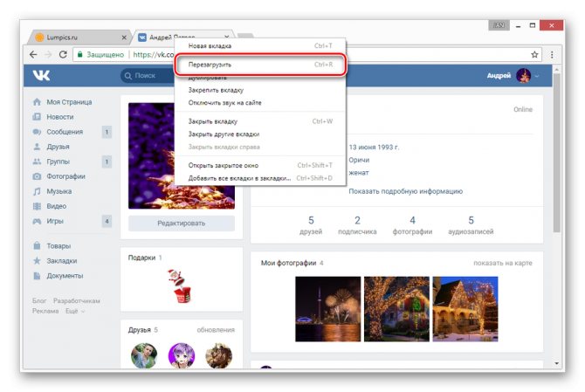Click the 4 фотографии counter
The image size is (585, 392).
[412, 225]
